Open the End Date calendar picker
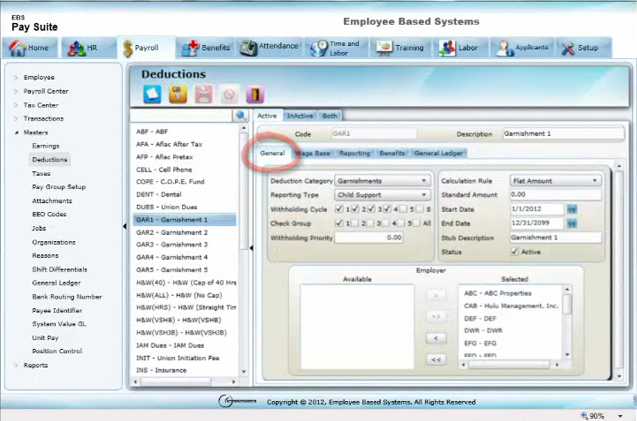Screen dimensions: 637x421 click(572, 223)
